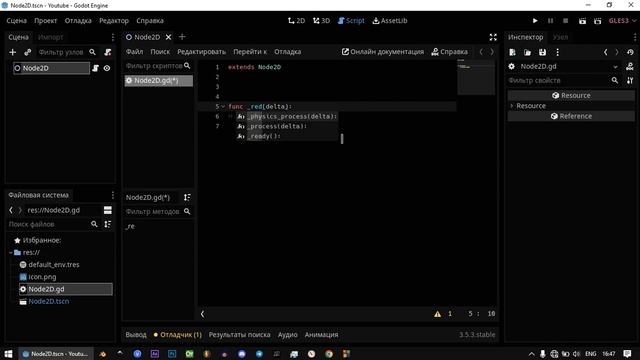The image size is (640, 360).
Task: Select default_env.tres file
Action: click(x=54, y=264)
